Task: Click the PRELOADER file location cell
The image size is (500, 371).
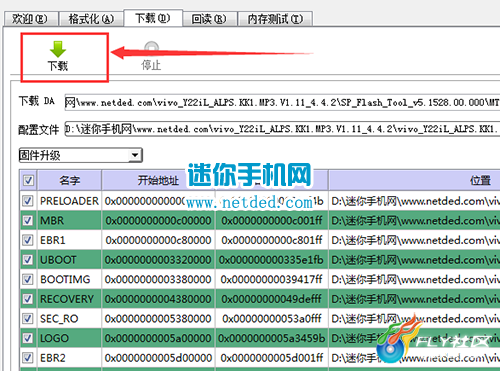Action: click(414, 201)
